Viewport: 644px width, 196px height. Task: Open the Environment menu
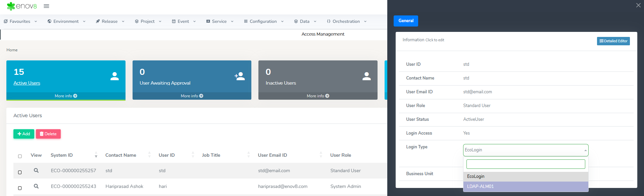click(x=66, y=21)
